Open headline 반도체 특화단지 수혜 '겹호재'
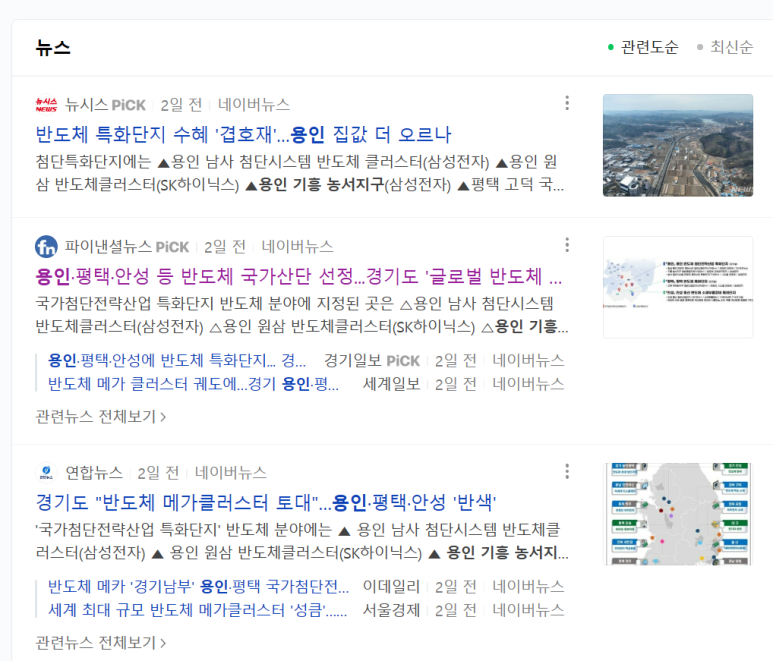 coord(243,134)
